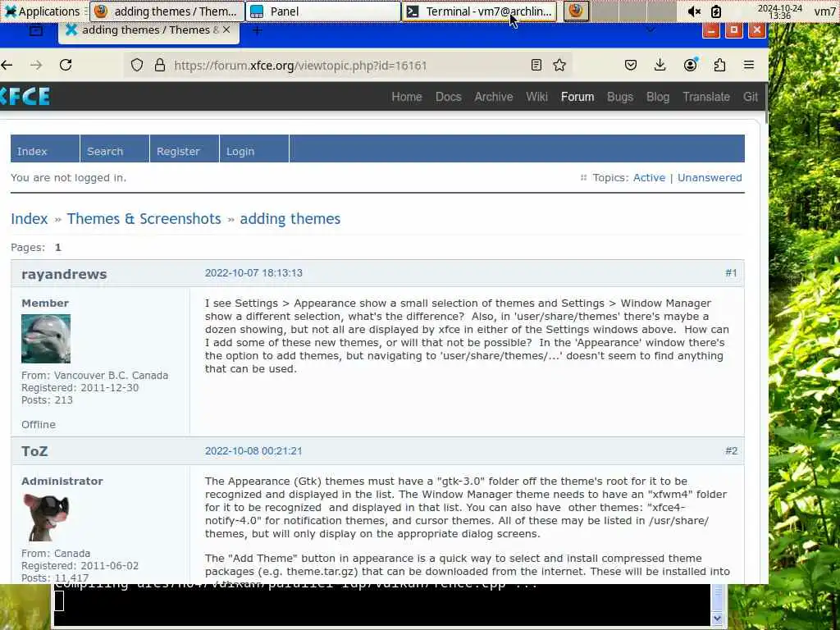Click the terminal window text area
The width and height of the screenshot is (840, 630).
click(x=381, y=605)
